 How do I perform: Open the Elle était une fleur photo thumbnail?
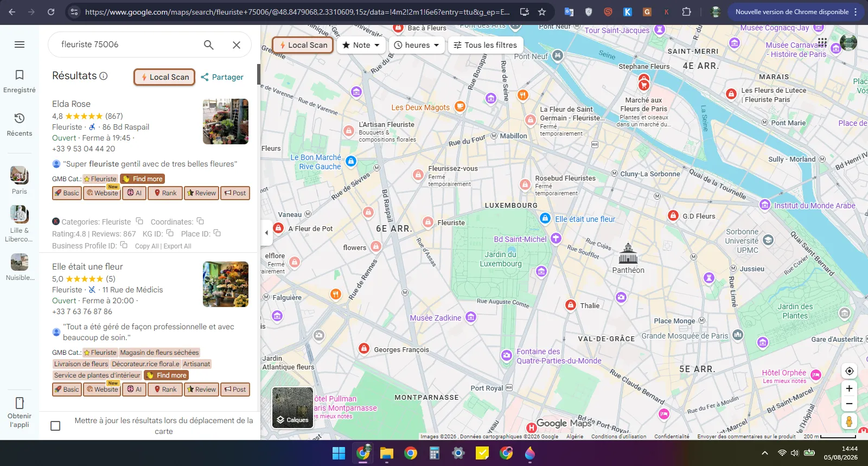(226, 284)
